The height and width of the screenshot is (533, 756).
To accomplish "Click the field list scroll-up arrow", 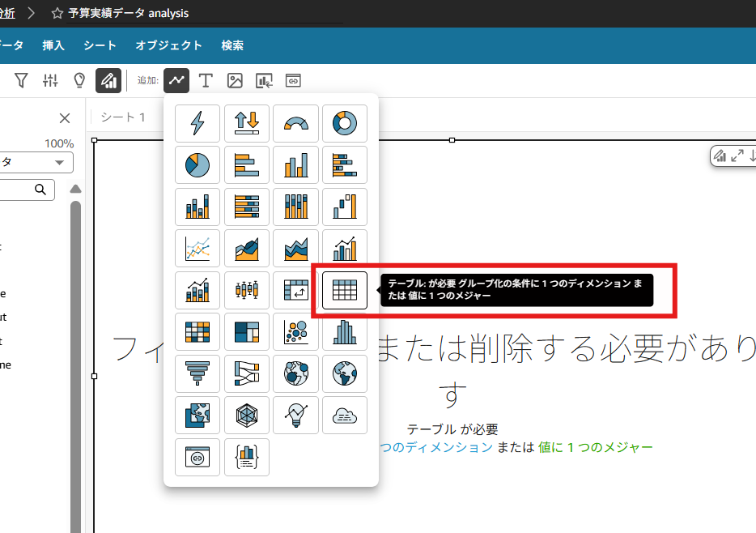I will tap(75, 189).
